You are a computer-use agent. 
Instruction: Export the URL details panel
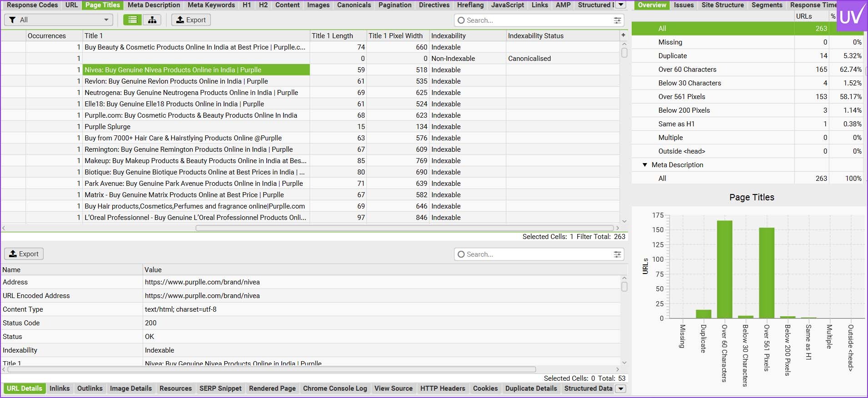(24, 254)
